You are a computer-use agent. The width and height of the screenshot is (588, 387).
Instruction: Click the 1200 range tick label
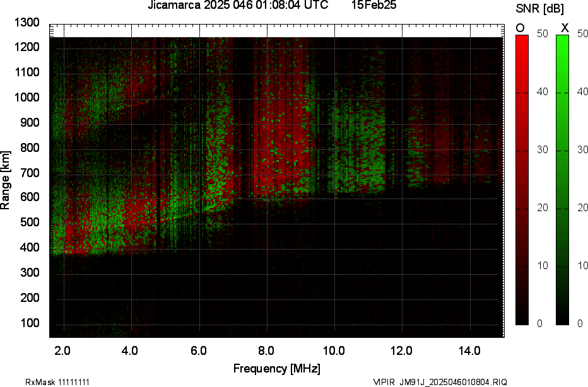click(26, 47)
